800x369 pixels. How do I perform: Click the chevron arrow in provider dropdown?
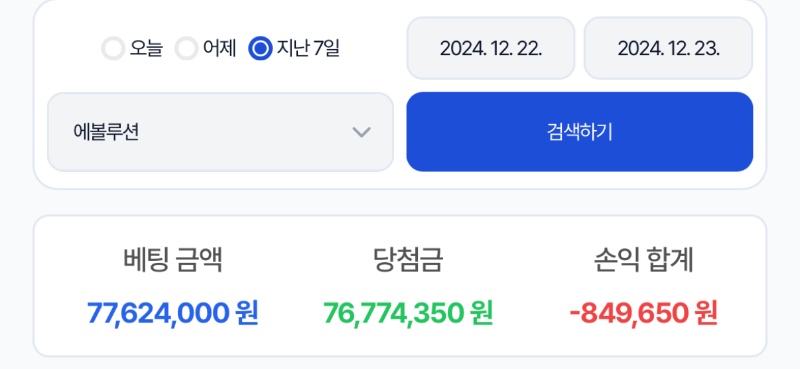(361, 133)
